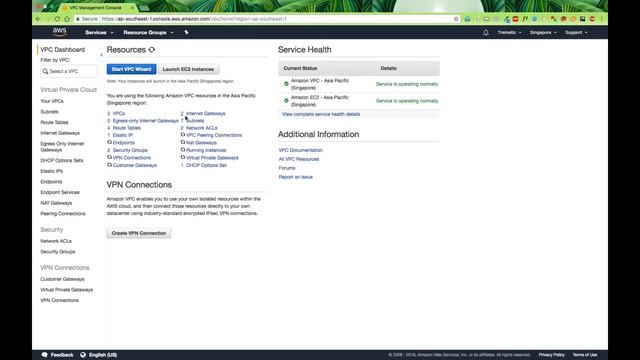
Task: Open VPN Connections in sidebar
Action: click(x=59, y=300)
